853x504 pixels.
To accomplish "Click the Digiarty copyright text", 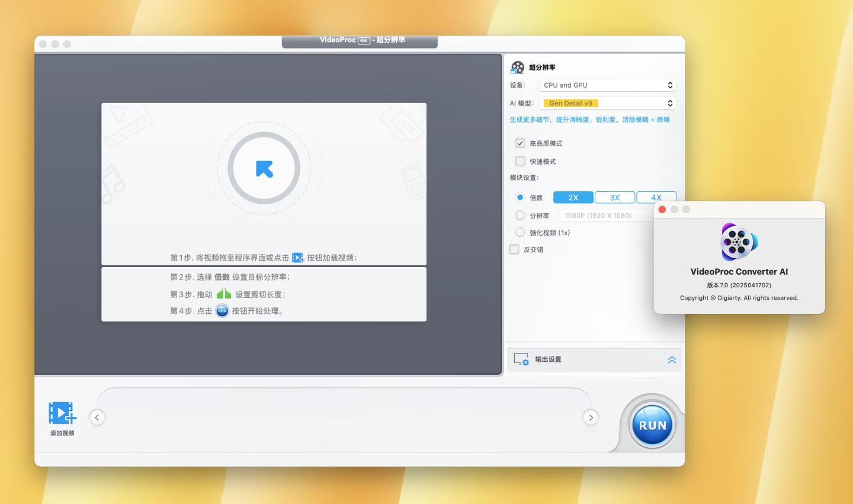I will [x=739, y=298].
